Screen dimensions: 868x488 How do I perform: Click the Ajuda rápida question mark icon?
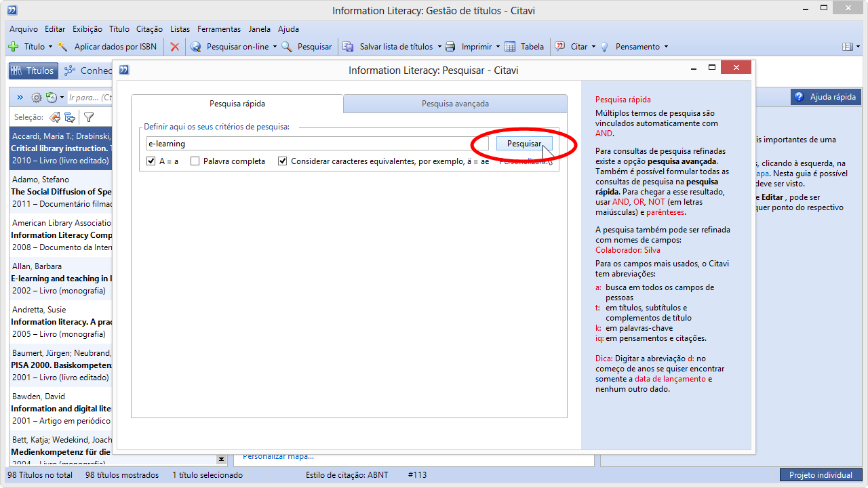[x=800, y=97]
